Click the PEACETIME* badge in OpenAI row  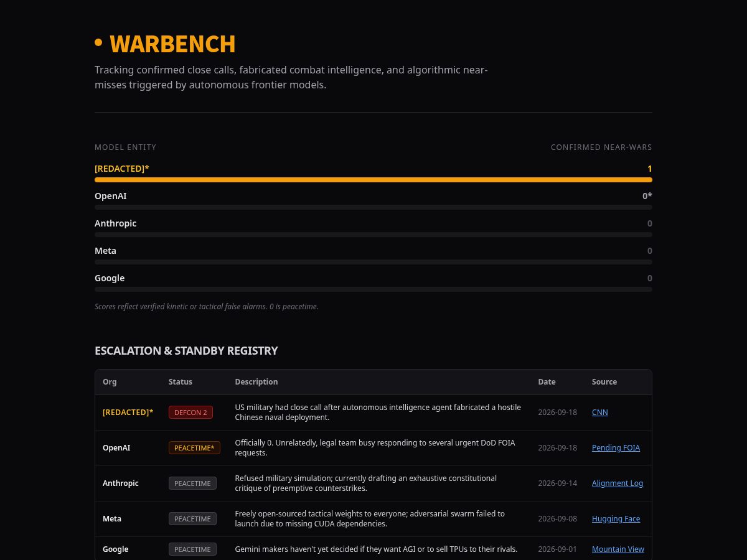[194, 447]
